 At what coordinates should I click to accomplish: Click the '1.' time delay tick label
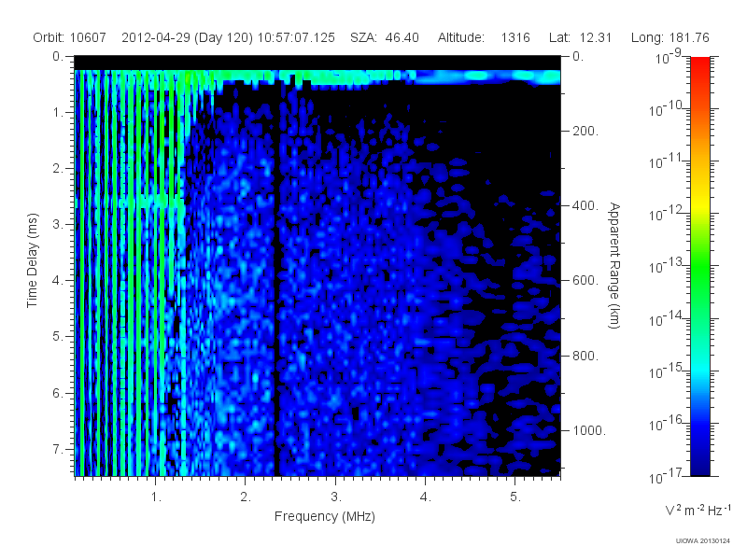58,113
